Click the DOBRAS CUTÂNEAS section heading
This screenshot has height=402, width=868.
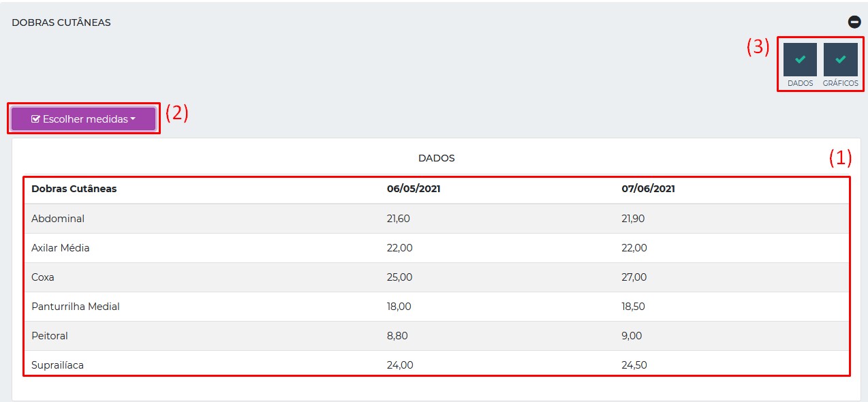[61, 22]
